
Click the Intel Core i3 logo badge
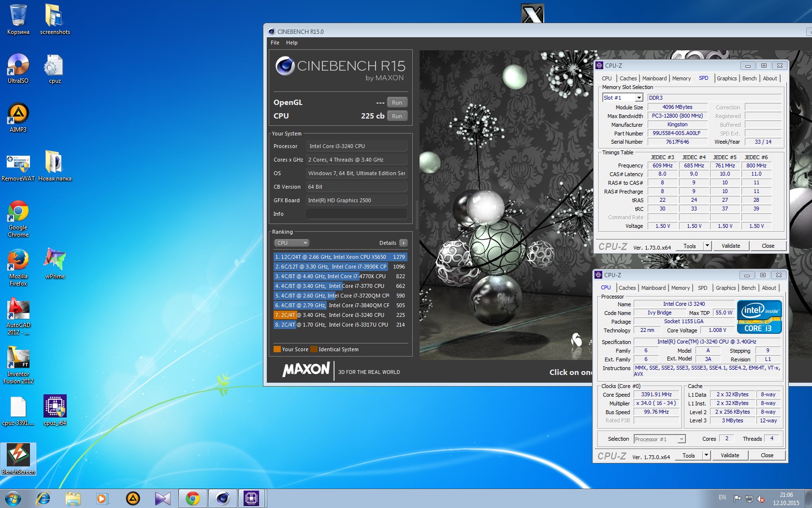pyautogui.click(x=759, y=317)
